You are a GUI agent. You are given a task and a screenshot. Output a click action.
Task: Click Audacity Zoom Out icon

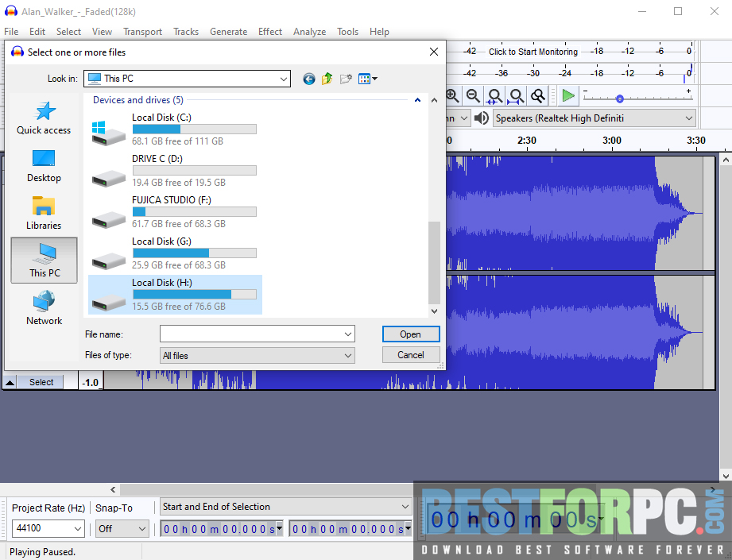tap(474, 96)
